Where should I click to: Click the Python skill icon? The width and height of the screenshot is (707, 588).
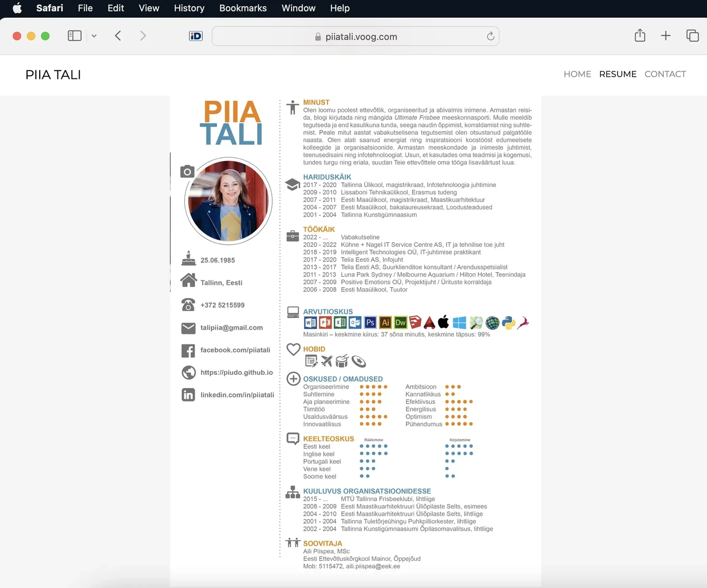pos(509,323)
